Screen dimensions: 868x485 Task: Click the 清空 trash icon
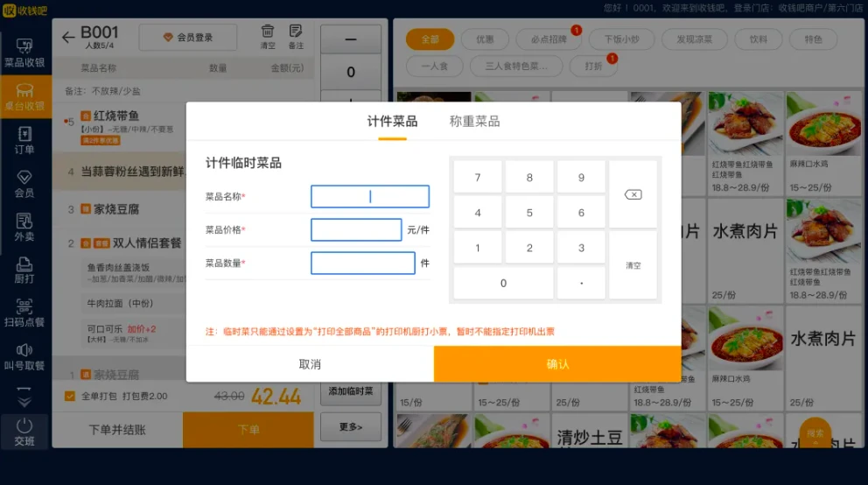click(x=268, y=37)
